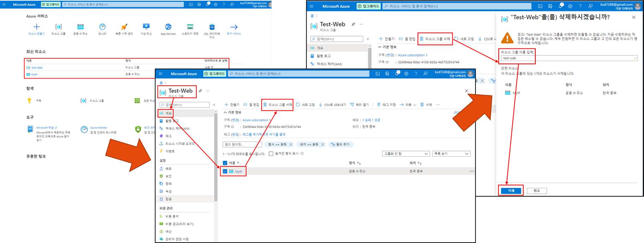Viewport: 644px width, 243px height.
Task: Open hamburger menu in delete-dialog window header
Action: pyautogui.click(x=312, y=6)
